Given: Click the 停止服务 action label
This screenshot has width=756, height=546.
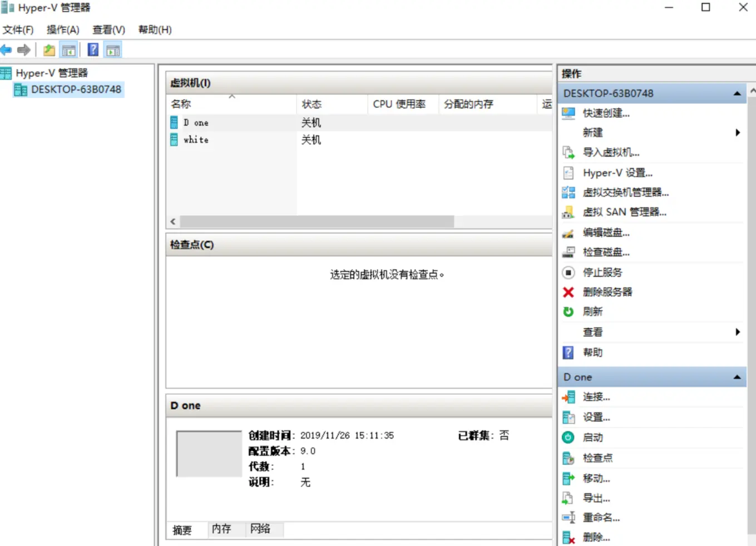Looking at the screenshot, I should coord(602,272).
